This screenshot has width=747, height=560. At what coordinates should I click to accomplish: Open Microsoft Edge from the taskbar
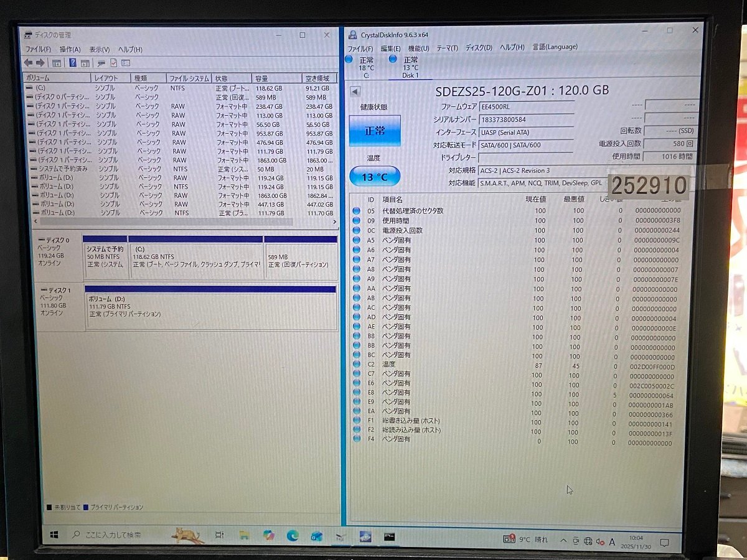coord(293,536)
